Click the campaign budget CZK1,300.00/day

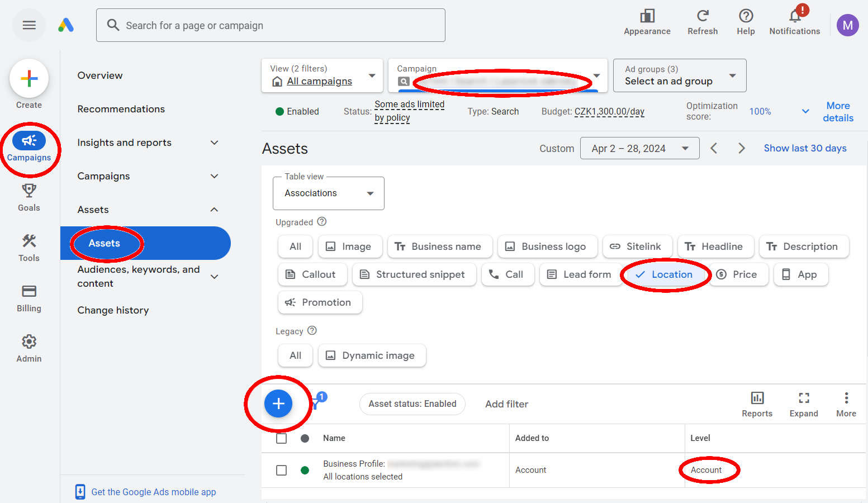click(x=609, y=111)
